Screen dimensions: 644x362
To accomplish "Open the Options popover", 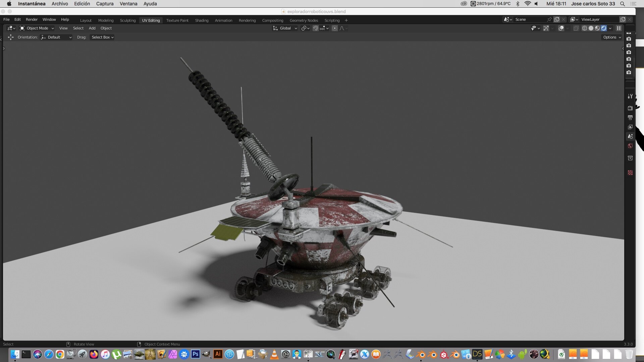I will pyautogui.click(x=612, y=37).
